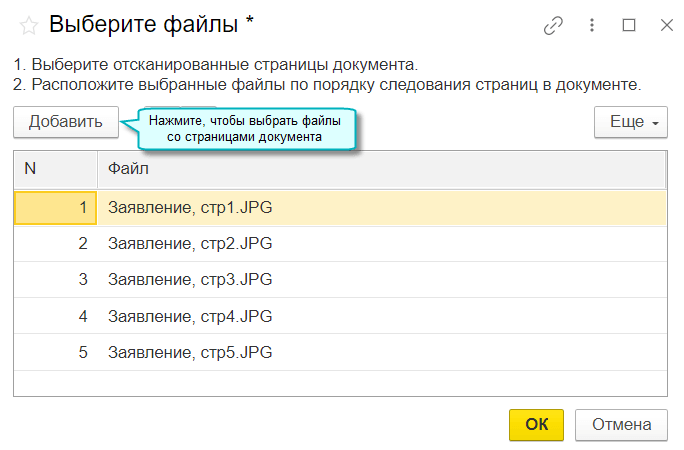Expand the Еще dropdown menu
This screenshot has height=450, width=684.
[x=630, y=122]
